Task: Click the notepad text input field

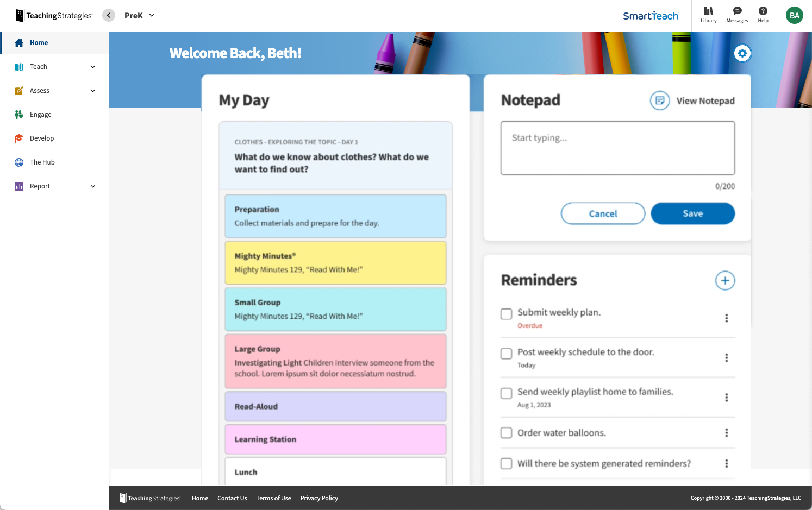Action: 617,148
